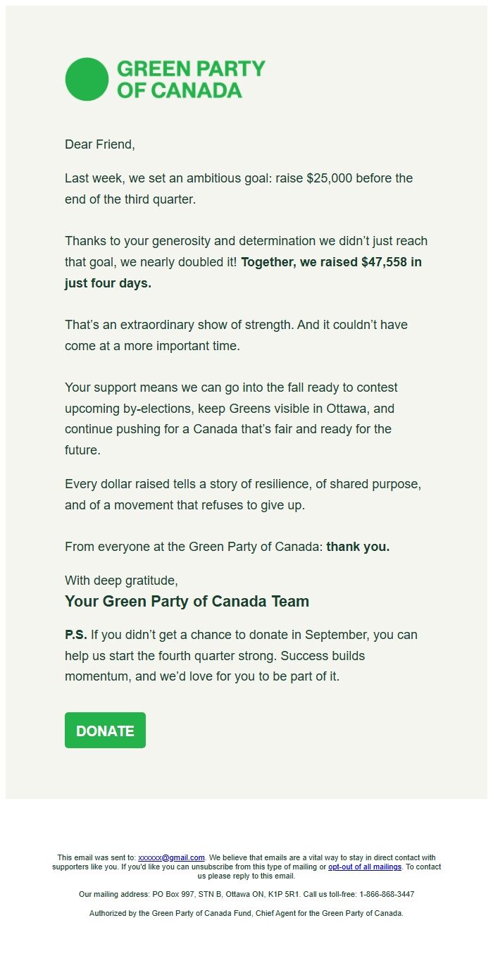493x980 pixels.
Task: Click the 'Dear Friend,' greeting line
Action: (x=99, y=144)
